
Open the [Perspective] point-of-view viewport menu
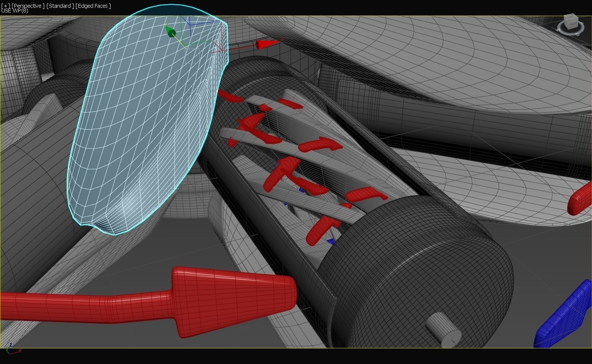coord(28,6)
